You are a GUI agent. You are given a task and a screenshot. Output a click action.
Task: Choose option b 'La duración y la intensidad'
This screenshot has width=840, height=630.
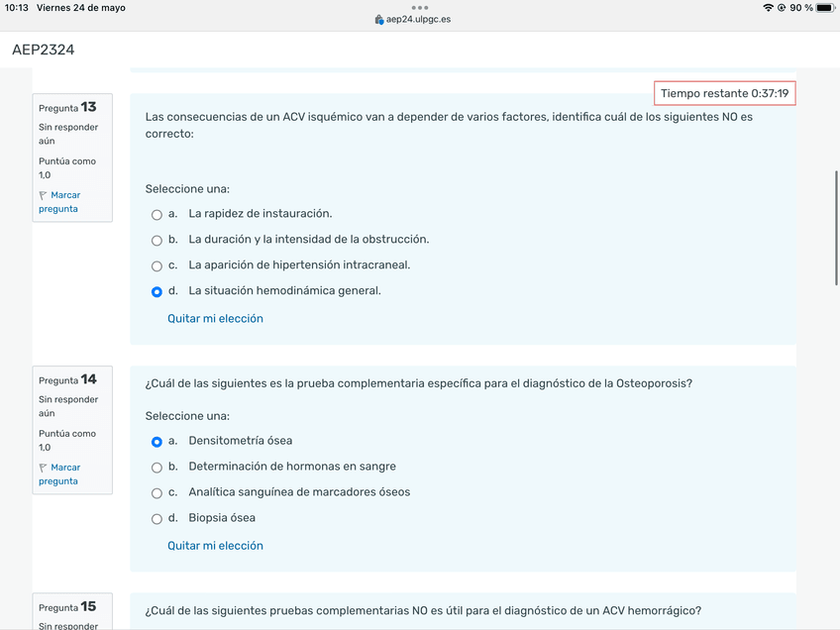157,241
